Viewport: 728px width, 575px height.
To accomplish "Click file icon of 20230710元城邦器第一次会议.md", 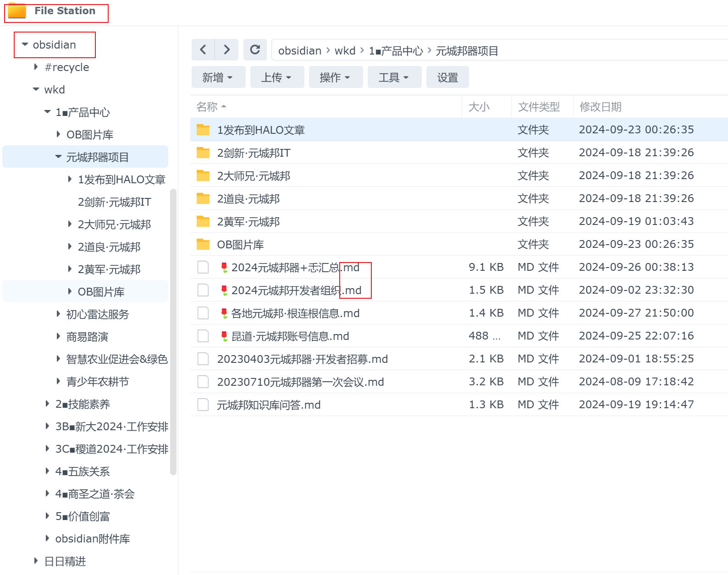I will click(x=203, y=382).
